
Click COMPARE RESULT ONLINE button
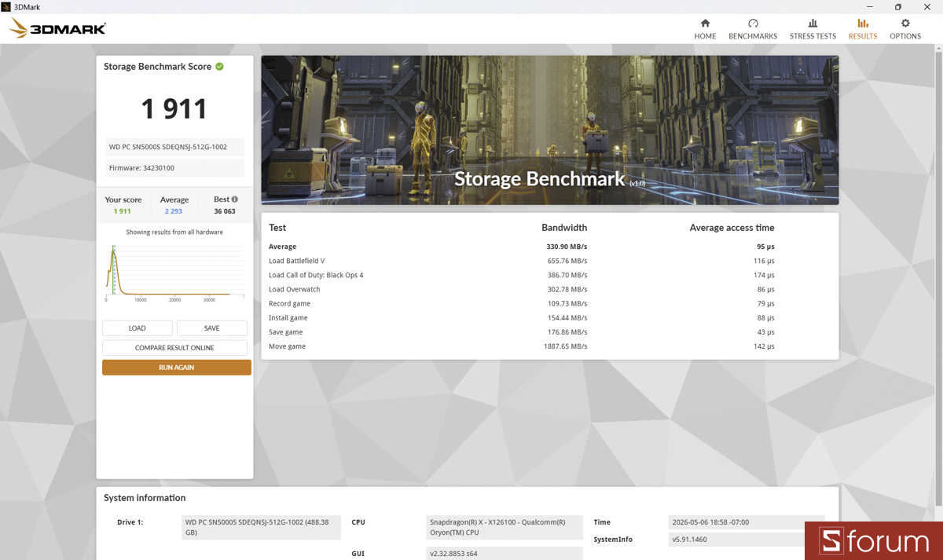pyautogui.click(x=174, y=348)
